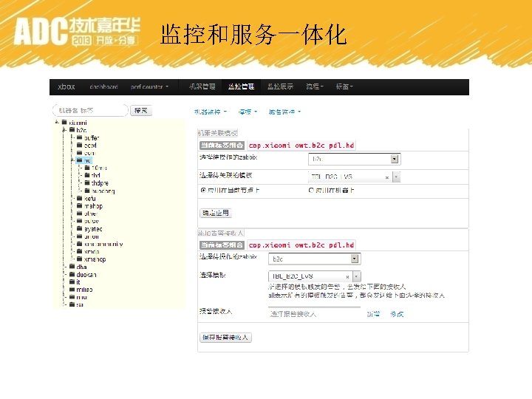Select the thdpre tree item
532x399 pixels.
coord(100,183)
